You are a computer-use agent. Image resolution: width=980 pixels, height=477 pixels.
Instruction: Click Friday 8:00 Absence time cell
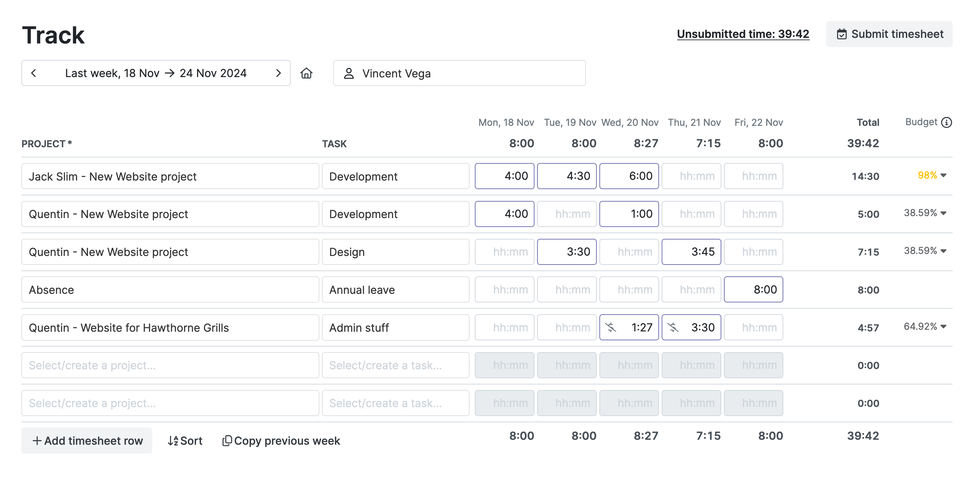[753, 290]
